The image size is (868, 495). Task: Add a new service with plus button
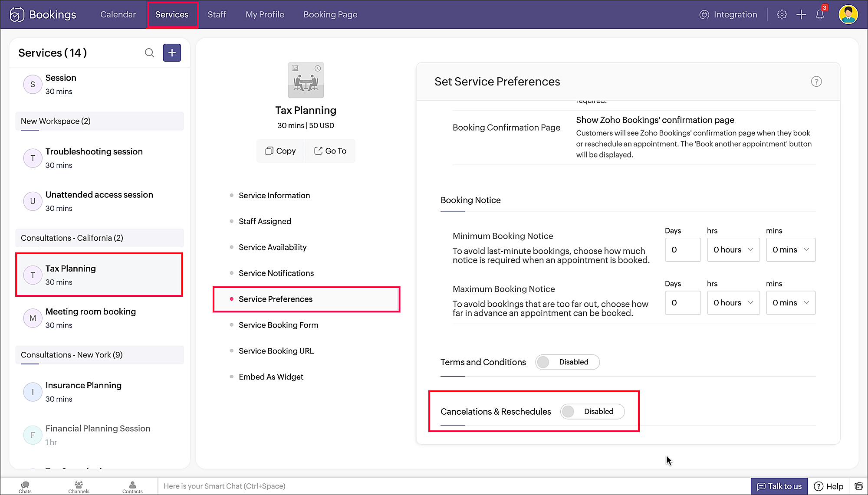click(x=172, y=53)
